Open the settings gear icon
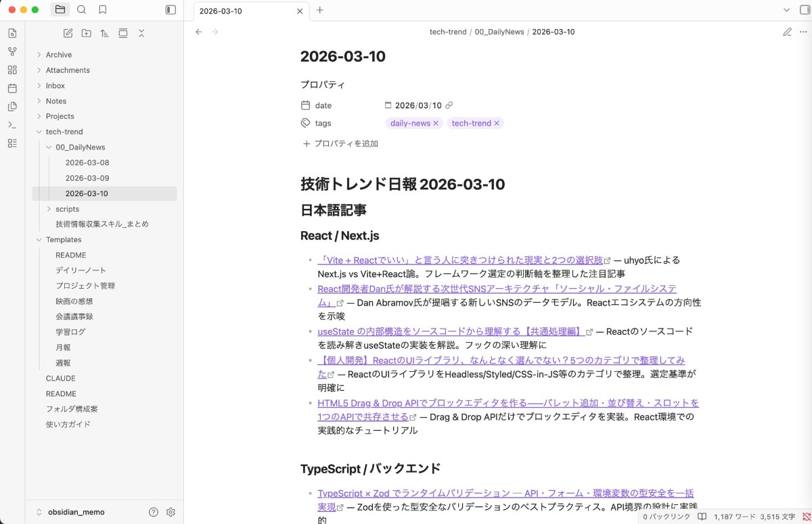 point(171,512)
